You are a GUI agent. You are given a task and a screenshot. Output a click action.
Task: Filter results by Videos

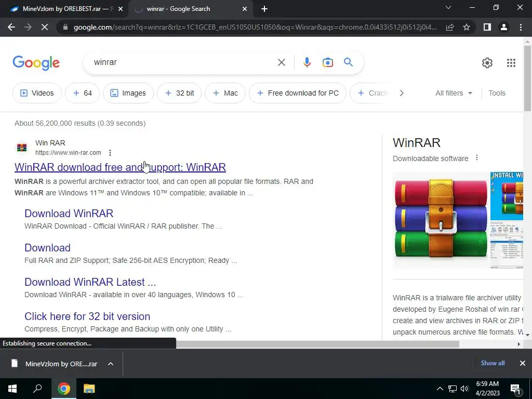coord(37,93)
